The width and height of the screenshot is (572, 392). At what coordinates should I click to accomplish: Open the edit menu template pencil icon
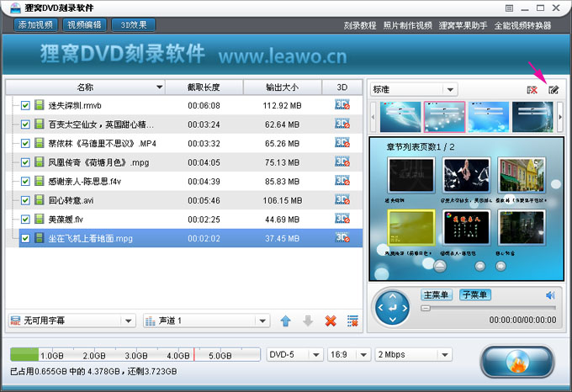pos(553,90)
